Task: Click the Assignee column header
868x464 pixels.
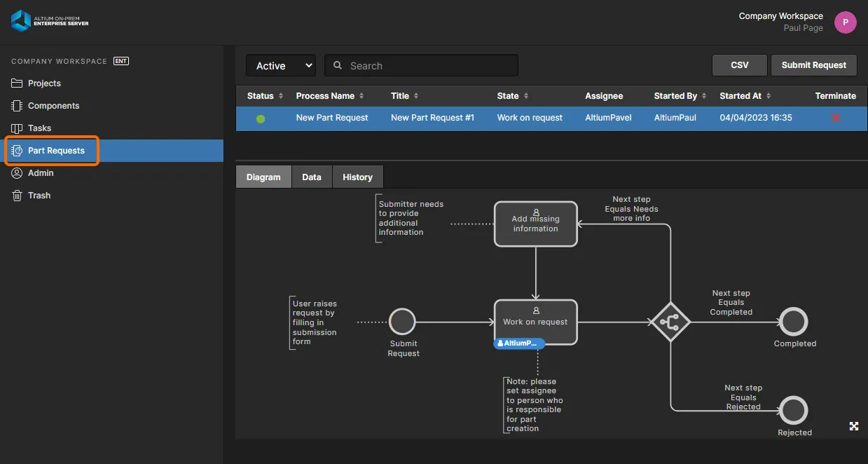Action: coord(604,96)
